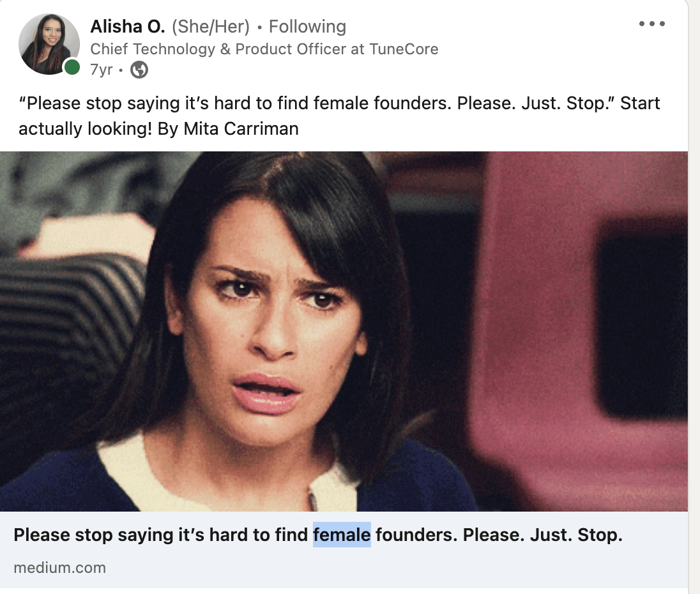Click the 7yr post timestamp
Viewport: 700px width, 594px height.
tap(102, 70)
